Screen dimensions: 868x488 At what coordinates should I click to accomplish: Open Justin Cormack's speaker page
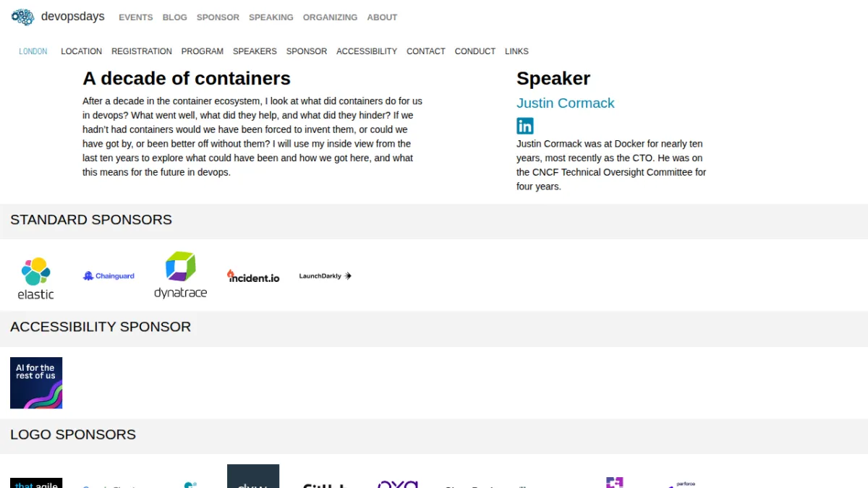(566, 103)
